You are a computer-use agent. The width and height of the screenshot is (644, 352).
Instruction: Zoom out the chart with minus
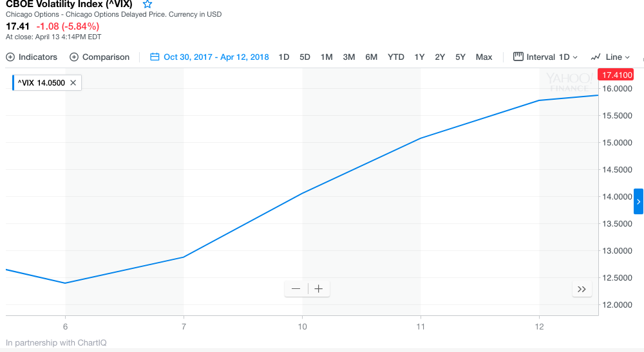point(296,289)
